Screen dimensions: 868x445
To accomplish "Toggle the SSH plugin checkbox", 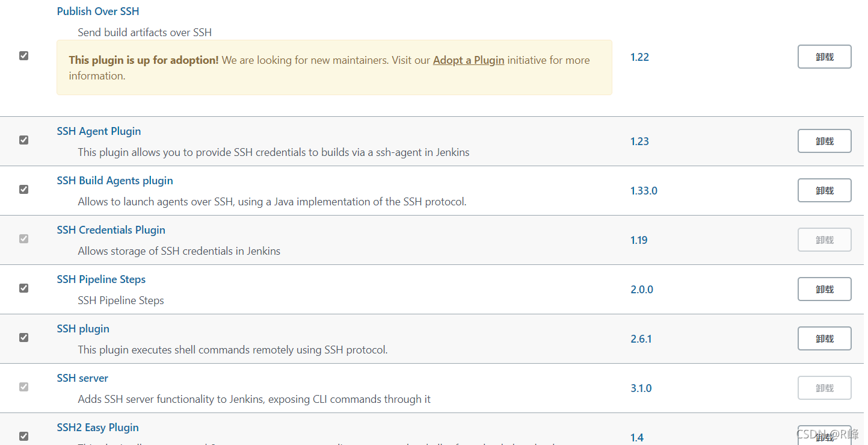I will point(23,338).
